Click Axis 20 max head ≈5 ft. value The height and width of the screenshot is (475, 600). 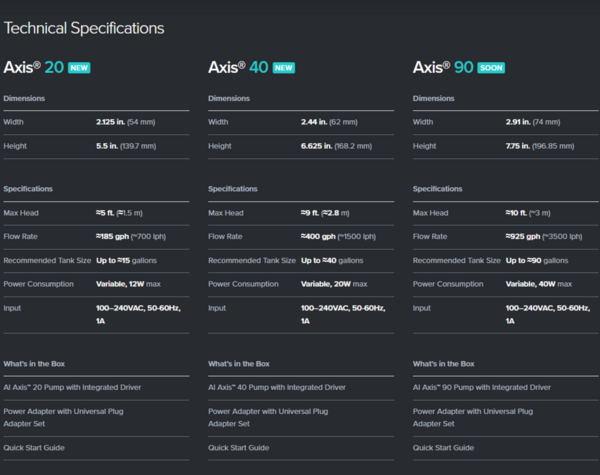tap(119, 213)
